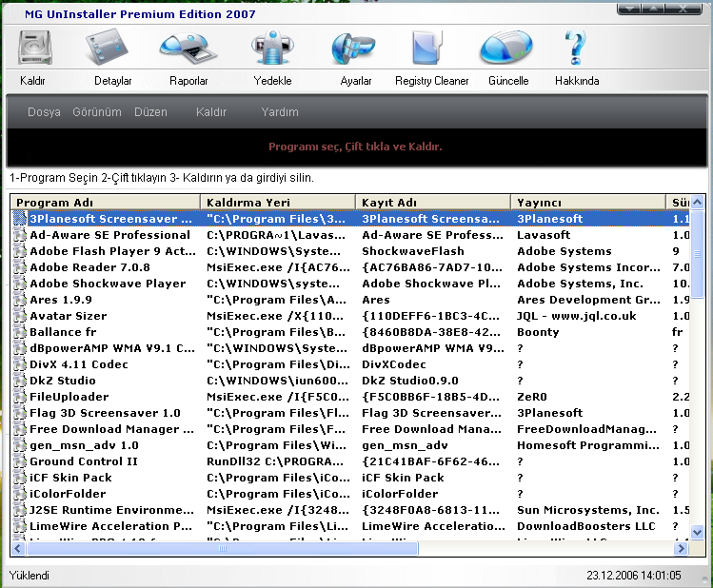Open Hakkında question mark icon
713x588 pixels.
coord(575,48)
